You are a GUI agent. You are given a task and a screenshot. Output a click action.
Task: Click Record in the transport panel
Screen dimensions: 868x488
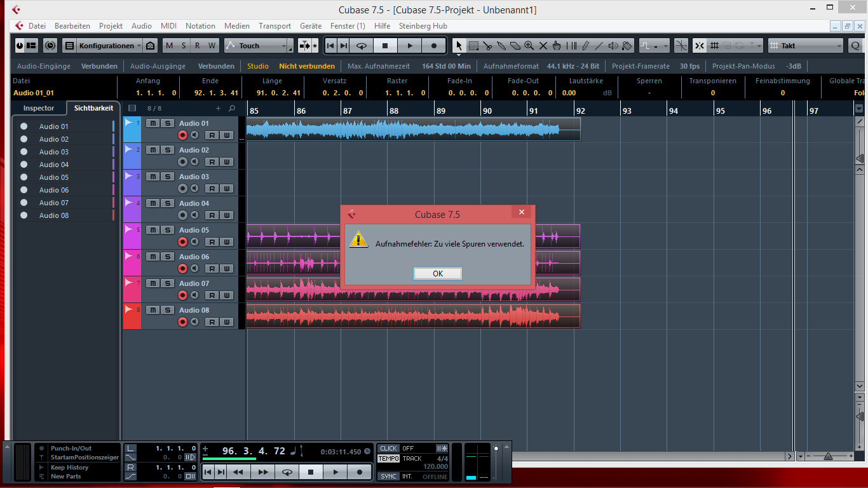(x=360, y=472)
